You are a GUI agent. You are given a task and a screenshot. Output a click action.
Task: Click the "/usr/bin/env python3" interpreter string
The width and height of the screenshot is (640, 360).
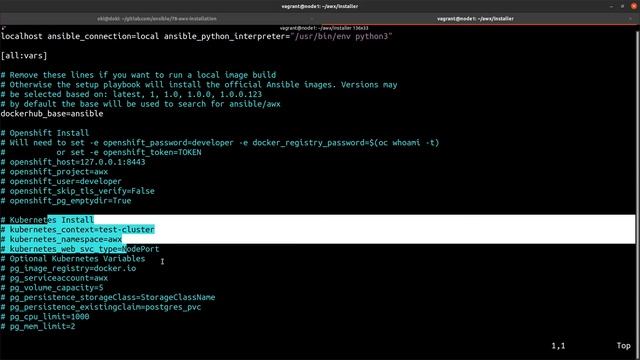pos(341,36)
